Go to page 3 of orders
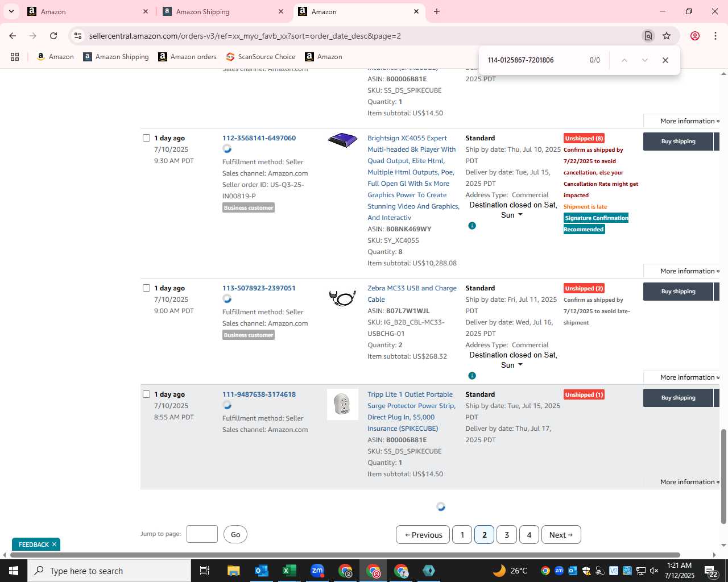The width and height of the screenshot is (728, 582). pyautogui.click(x=507, y=535)
